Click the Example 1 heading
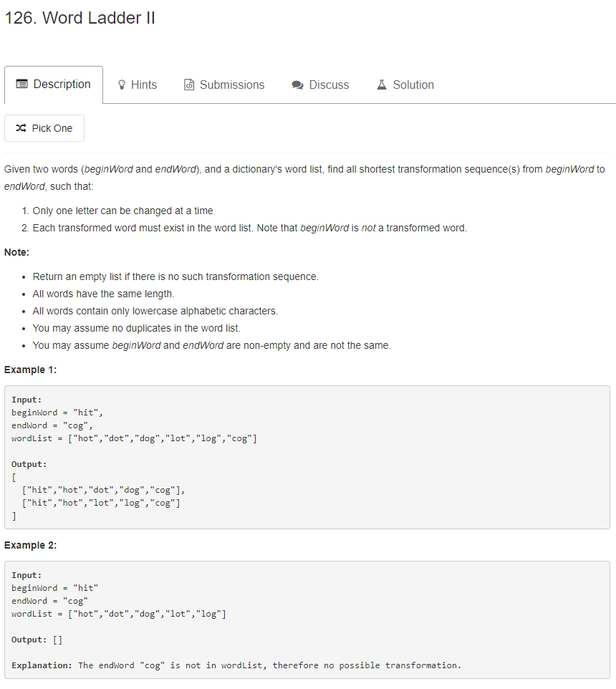 click(30, 370)
